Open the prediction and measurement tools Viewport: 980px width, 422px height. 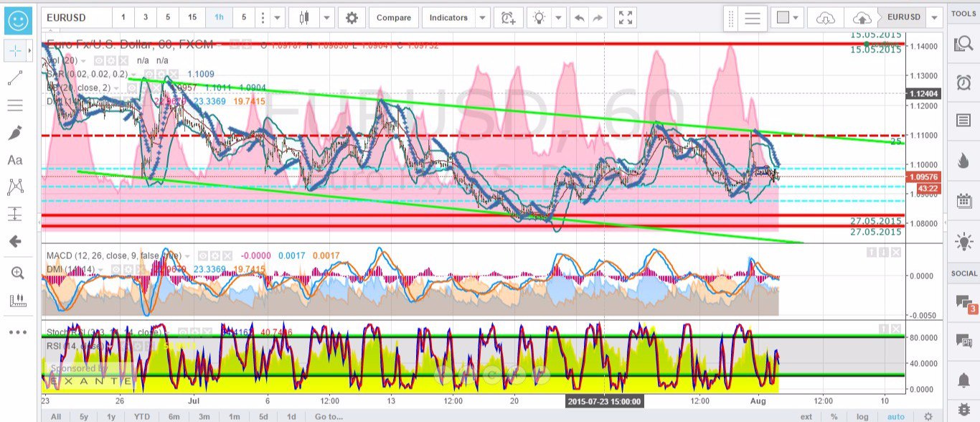(15, 214)
